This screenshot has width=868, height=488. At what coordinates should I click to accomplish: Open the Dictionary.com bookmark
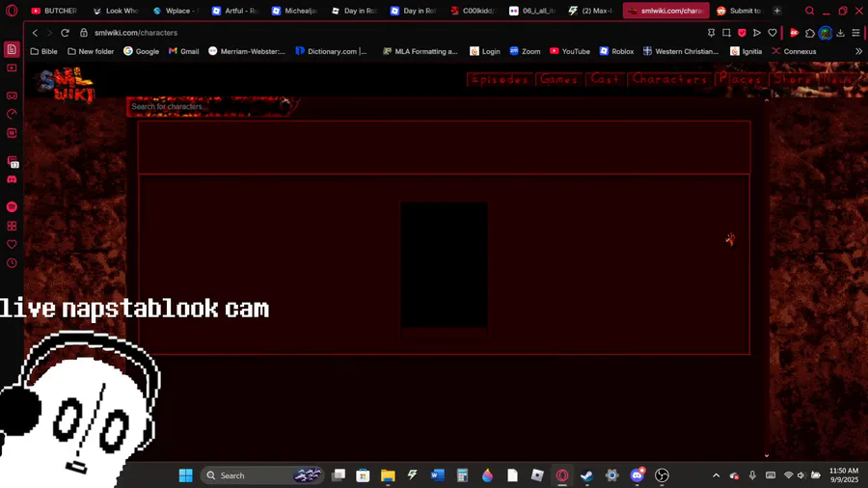[x=331, y=51]
